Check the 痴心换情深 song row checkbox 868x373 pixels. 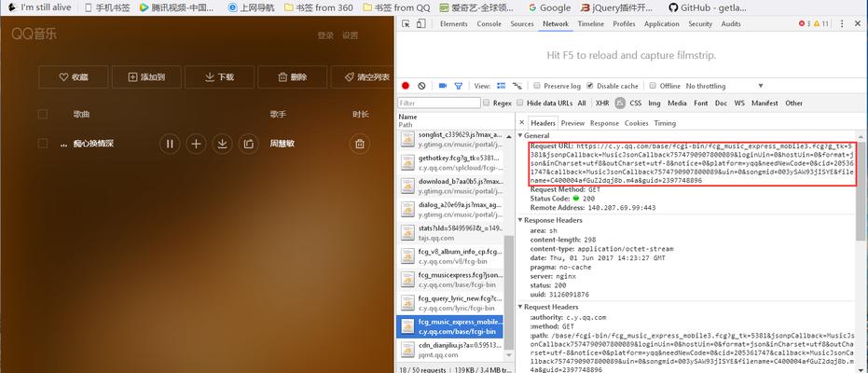pos(43,144)
